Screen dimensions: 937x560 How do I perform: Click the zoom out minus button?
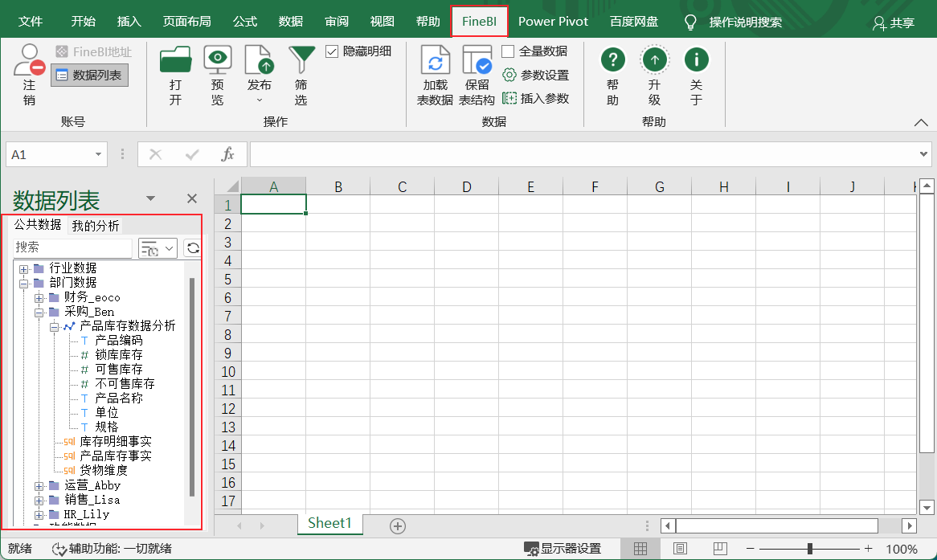point(751,549)
